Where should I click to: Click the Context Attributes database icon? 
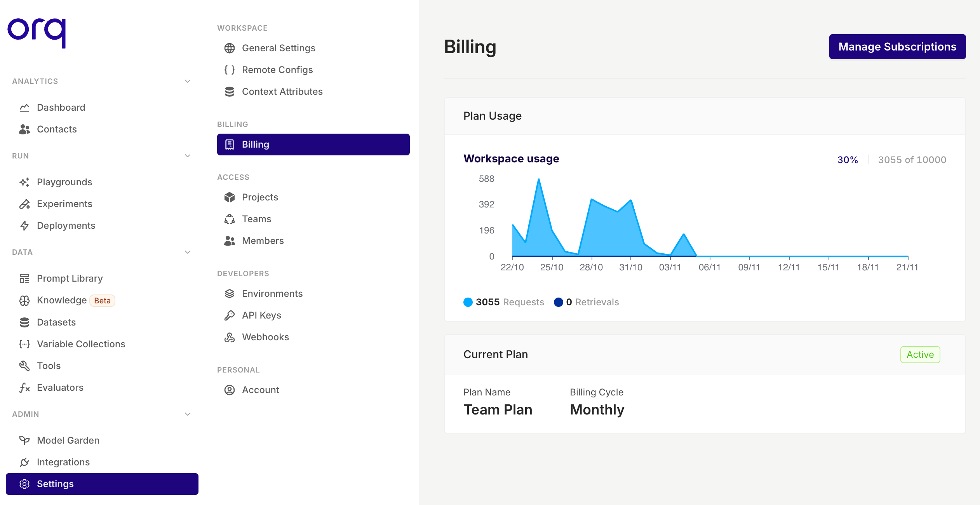(230, 92)
